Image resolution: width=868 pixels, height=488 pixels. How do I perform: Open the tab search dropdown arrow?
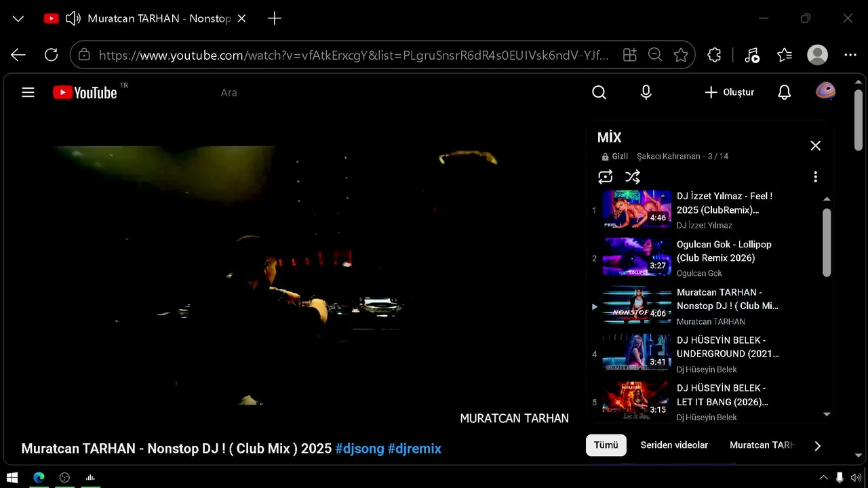[18, 18]
